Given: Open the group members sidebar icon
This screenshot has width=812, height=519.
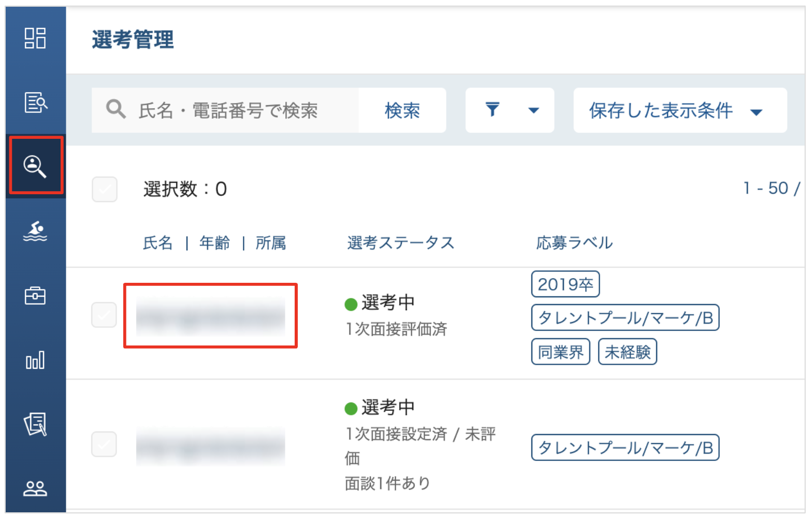Looking at the screenshot, I should pos(35,488).
